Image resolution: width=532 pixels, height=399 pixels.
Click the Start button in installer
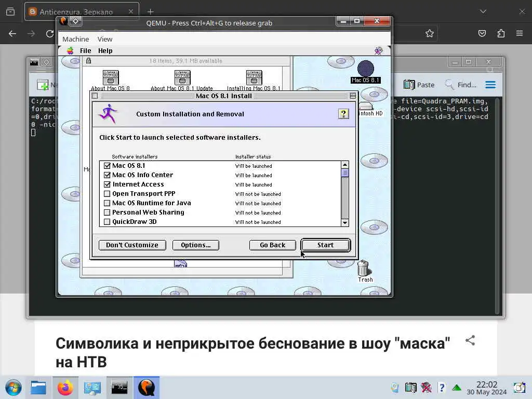[x=325, y=245]
